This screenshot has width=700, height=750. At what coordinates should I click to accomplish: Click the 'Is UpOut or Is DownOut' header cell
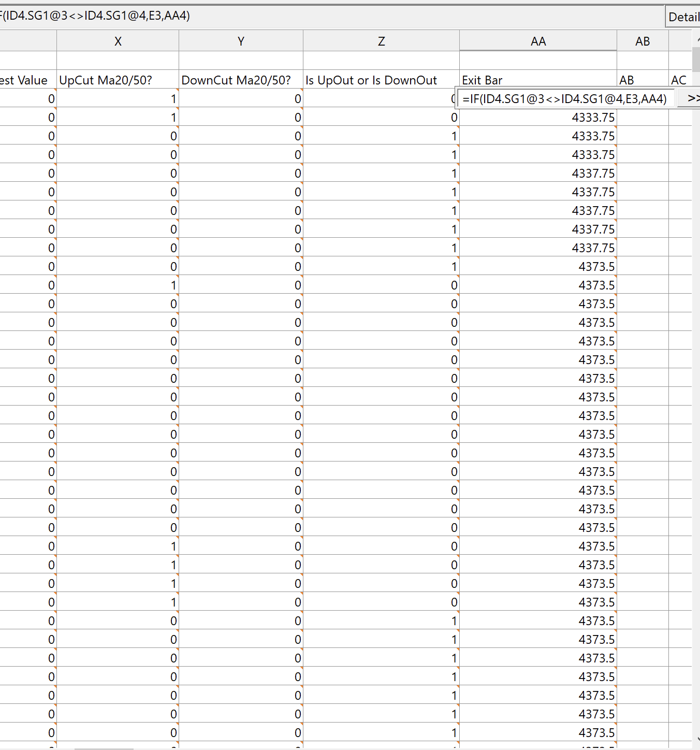coord(382,80)
